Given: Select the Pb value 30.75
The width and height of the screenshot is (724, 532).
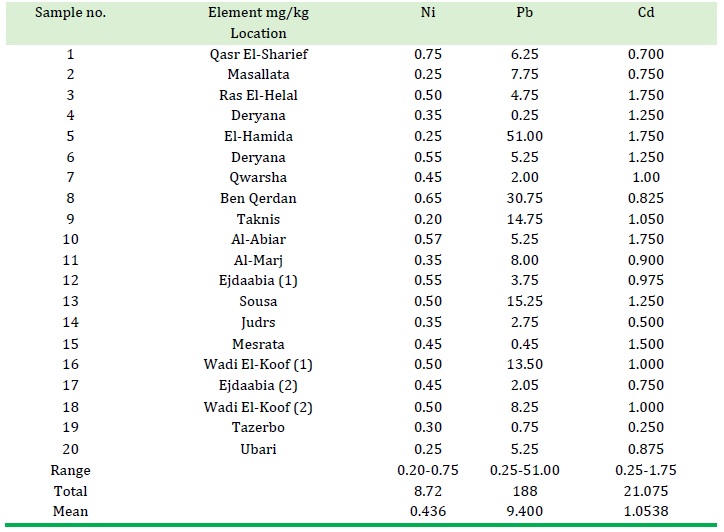Looking at the screenshot, I should [x=525, y=199].
